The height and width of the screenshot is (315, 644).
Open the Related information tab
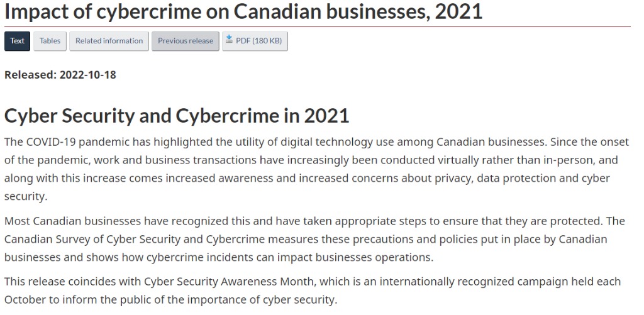point(109,41)
